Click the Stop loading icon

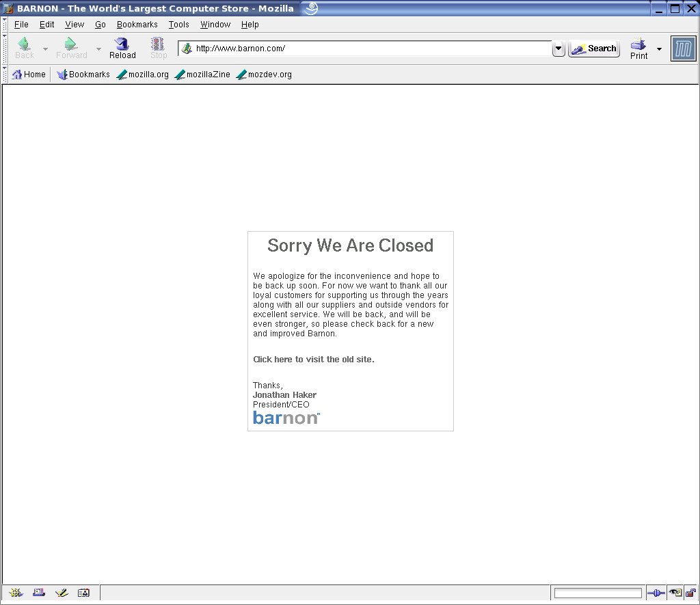[x=158, y=44]
